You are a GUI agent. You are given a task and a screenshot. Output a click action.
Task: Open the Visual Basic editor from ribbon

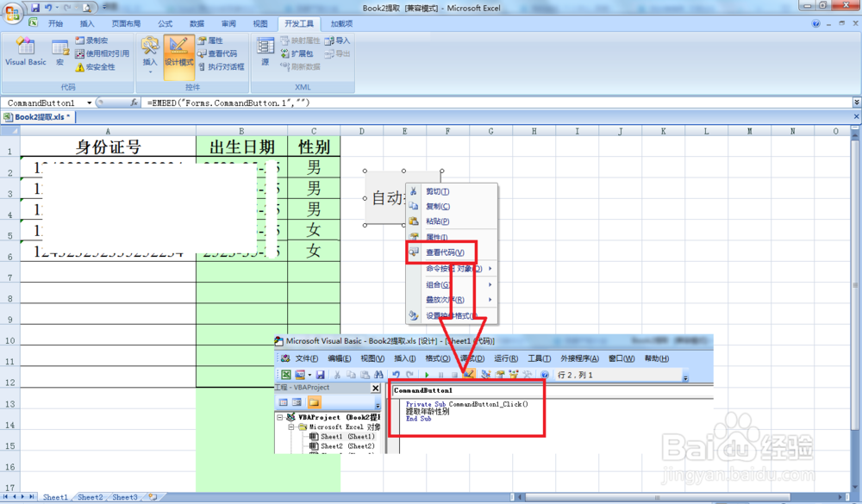point(25,53)
